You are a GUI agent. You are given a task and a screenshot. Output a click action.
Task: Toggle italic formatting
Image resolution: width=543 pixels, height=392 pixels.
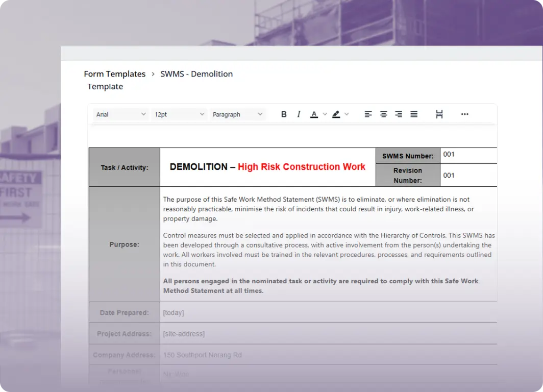click(x=299, y=114)
